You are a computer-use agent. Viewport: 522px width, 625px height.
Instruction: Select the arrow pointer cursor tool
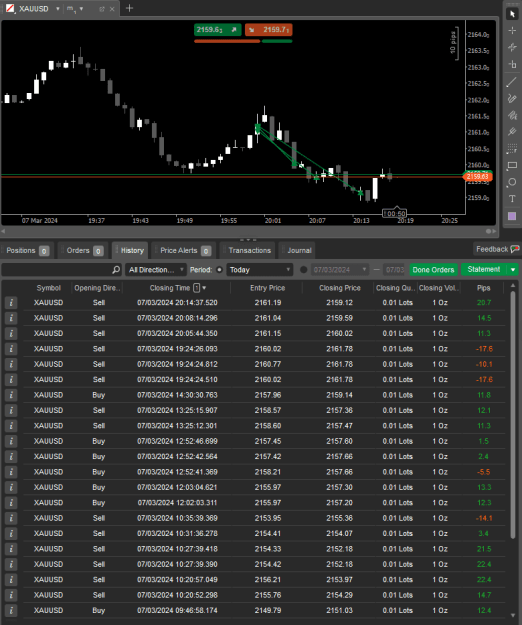coord(512,14)
